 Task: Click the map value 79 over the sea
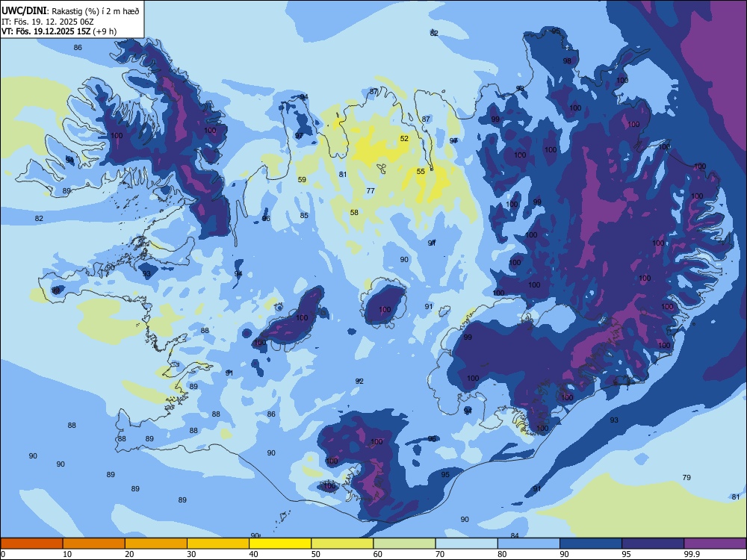click(686, 477)
